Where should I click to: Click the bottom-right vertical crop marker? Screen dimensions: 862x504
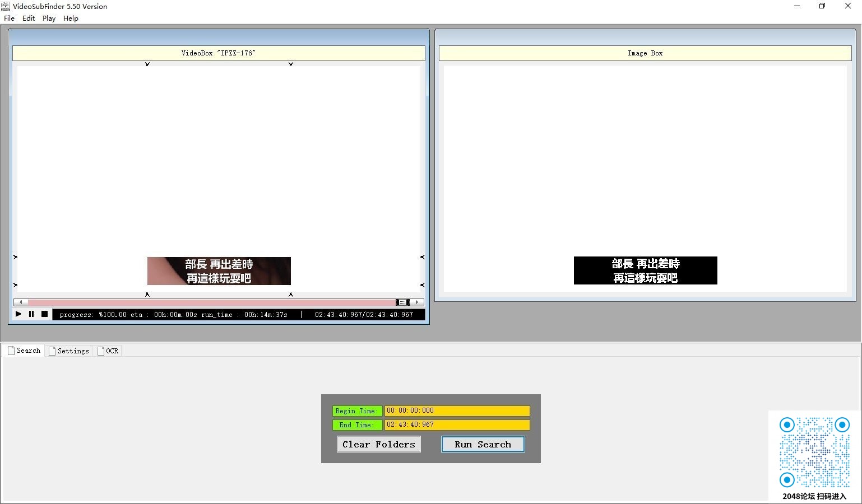[291, 294]
